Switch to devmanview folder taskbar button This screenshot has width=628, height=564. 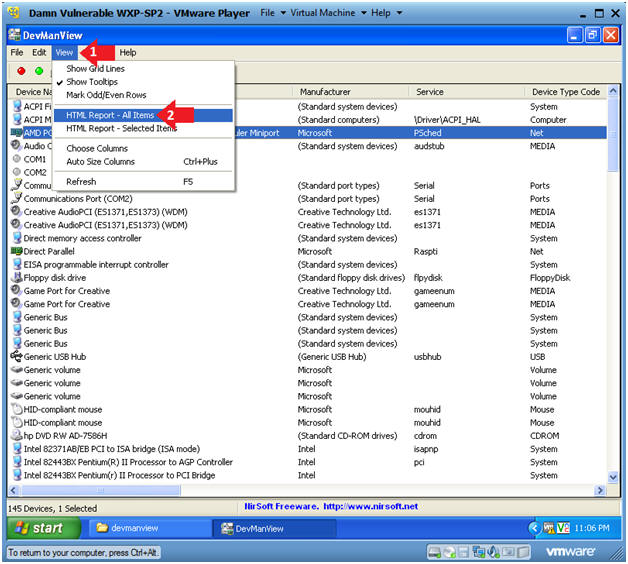(x=148, y=528)
